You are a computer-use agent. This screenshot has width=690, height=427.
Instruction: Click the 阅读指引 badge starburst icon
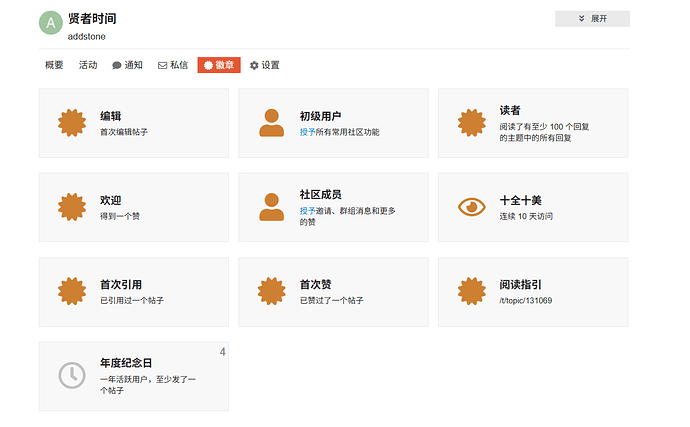tap(472, 291)
